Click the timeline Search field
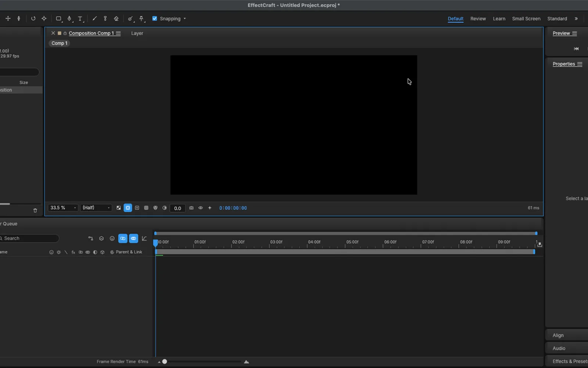Image resolution: width=588 pixels, height=368 pixels. 29,238
